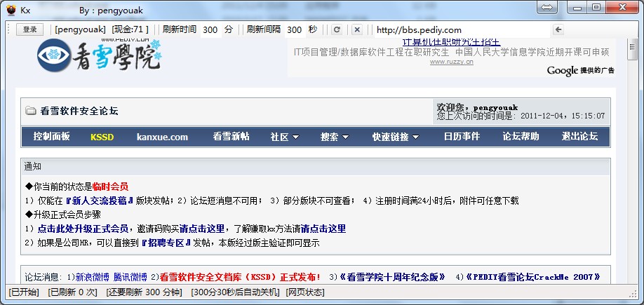644x305 pixels.
Task: Click the Google 提供的广告 label
Action: 581,70
